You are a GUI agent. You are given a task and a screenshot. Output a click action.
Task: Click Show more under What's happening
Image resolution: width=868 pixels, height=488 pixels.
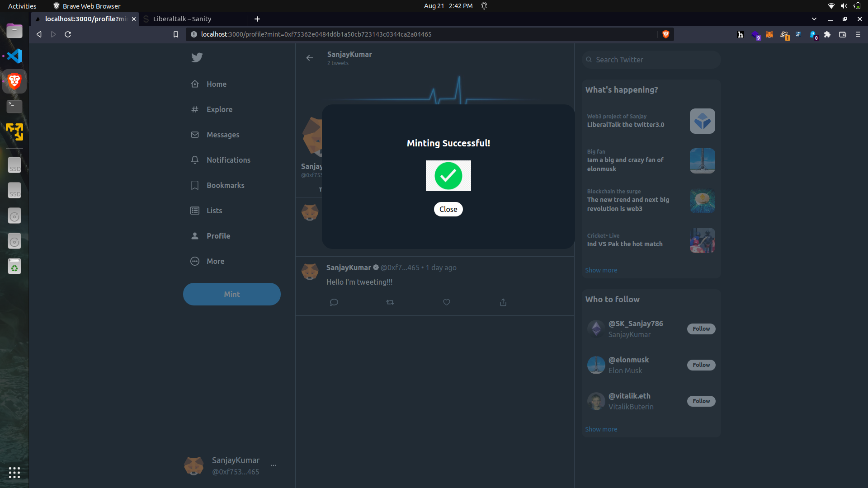[x=601, y=270]
